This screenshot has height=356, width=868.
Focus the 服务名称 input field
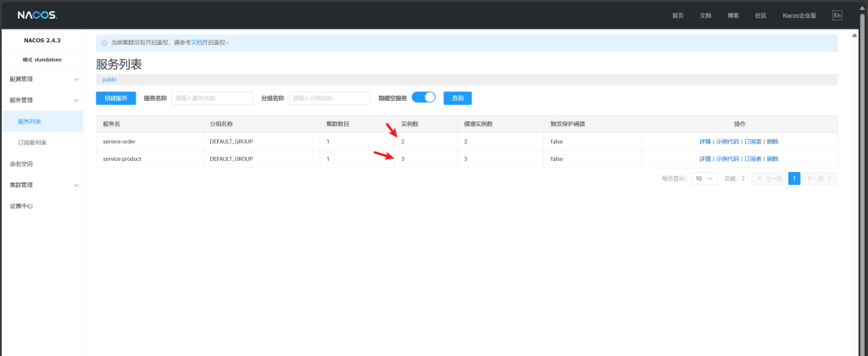212,98
